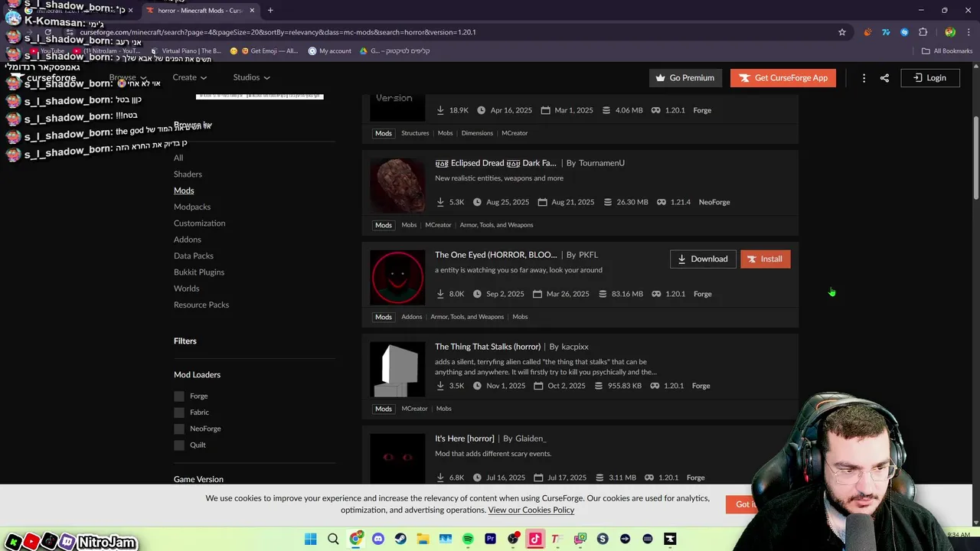Open The Thing That Stalks thumbnail
980x551 pixels.
tap(397, 369)
